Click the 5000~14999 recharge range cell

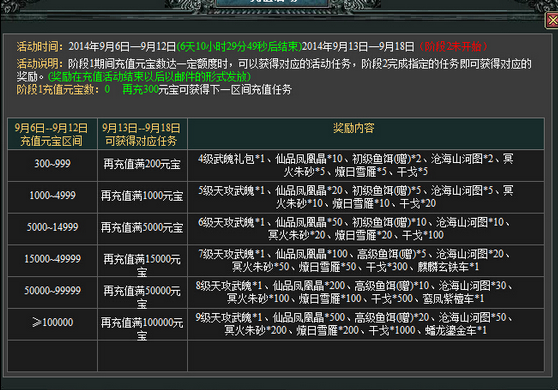click(x=52, y=228)
